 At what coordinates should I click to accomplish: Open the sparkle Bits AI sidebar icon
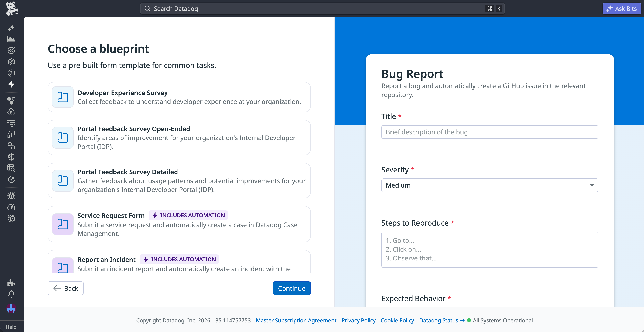pyautogui.click(x=11, y=28)
